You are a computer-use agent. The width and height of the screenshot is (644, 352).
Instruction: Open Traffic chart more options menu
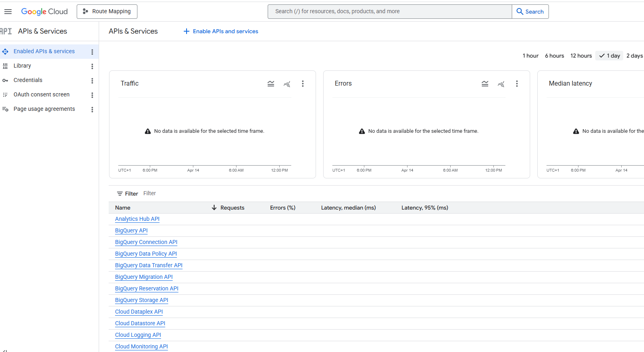(x=303, y=84)
